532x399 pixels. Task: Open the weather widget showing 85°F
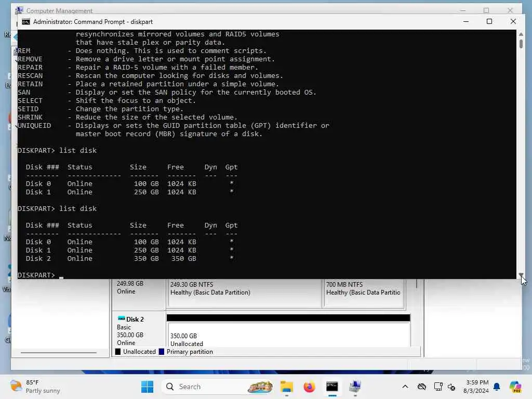(35, 387)
